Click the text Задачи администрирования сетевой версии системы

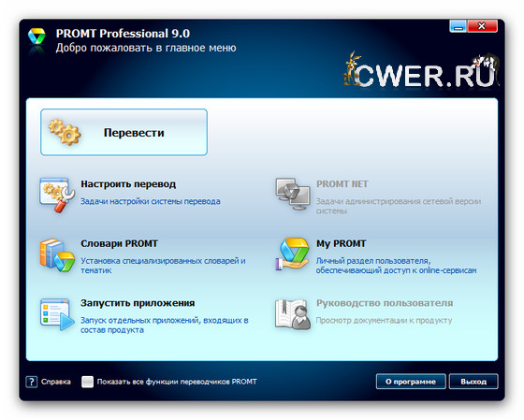[399, 206]
